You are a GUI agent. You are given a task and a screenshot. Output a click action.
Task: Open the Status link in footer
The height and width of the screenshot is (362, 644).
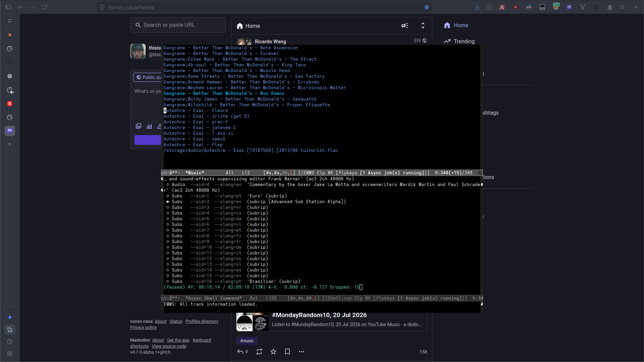pos(176,321)
